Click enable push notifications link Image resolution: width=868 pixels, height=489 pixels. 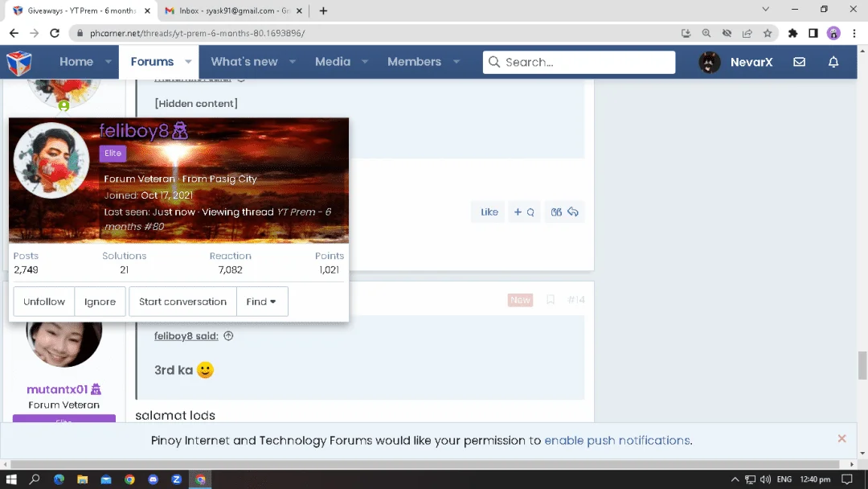point(617,440)
